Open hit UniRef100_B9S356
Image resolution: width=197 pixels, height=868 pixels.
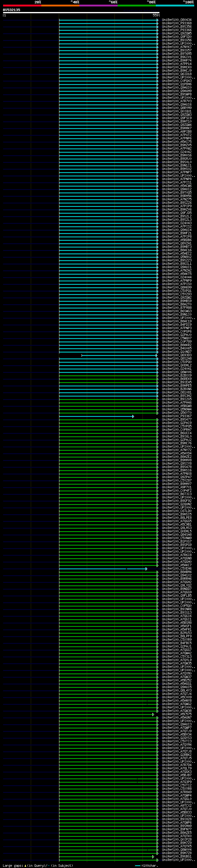(x=176, y=26)
